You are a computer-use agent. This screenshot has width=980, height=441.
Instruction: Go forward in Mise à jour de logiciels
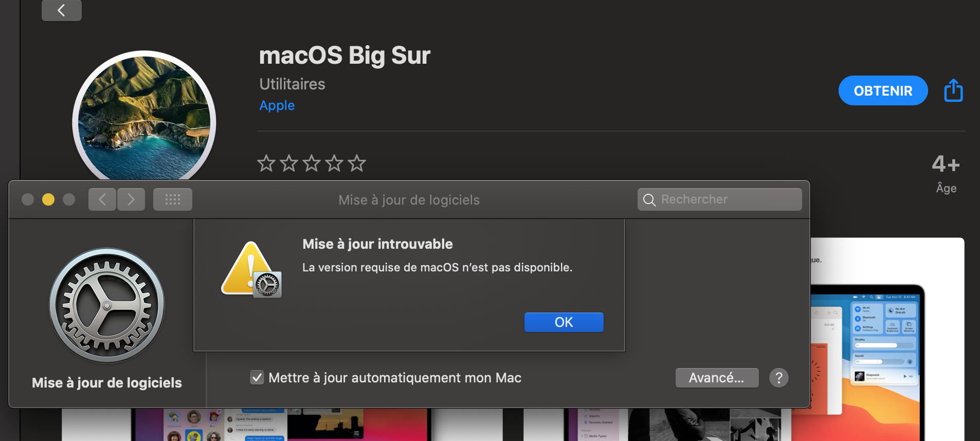[x=131, y=199]
